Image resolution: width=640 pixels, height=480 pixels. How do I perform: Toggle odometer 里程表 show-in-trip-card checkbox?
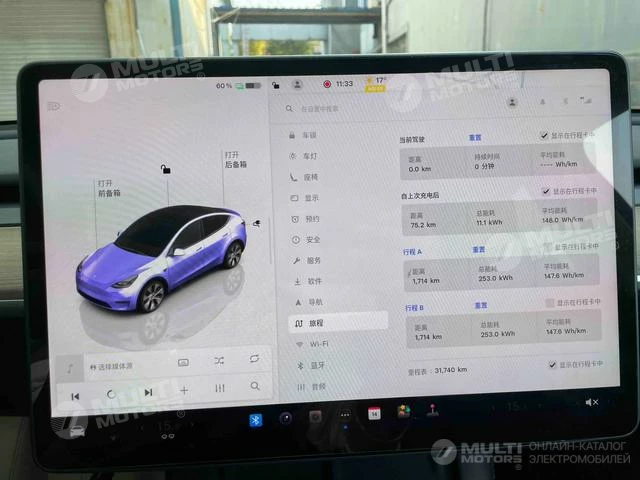(x=552, y=365)
